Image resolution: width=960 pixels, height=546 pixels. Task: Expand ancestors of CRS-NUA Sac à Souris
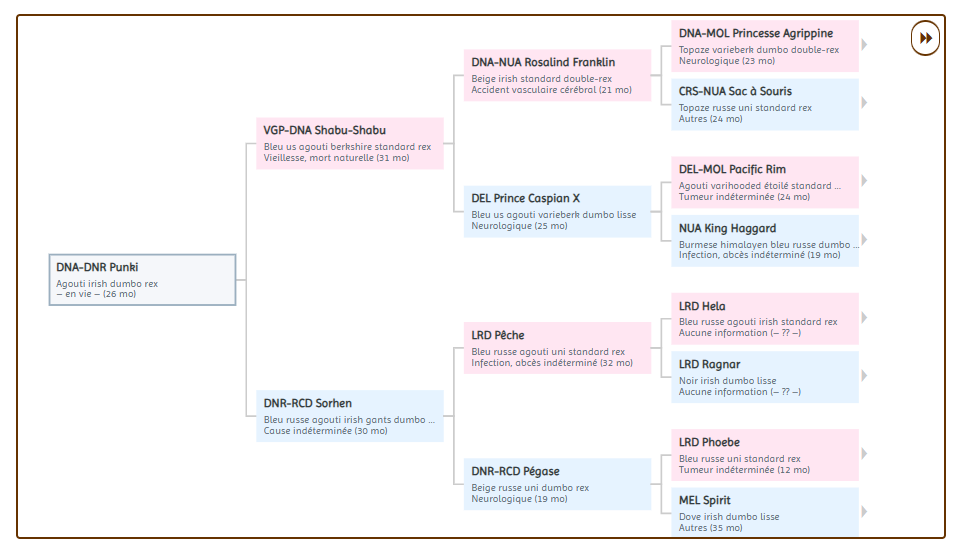(864, 103)
